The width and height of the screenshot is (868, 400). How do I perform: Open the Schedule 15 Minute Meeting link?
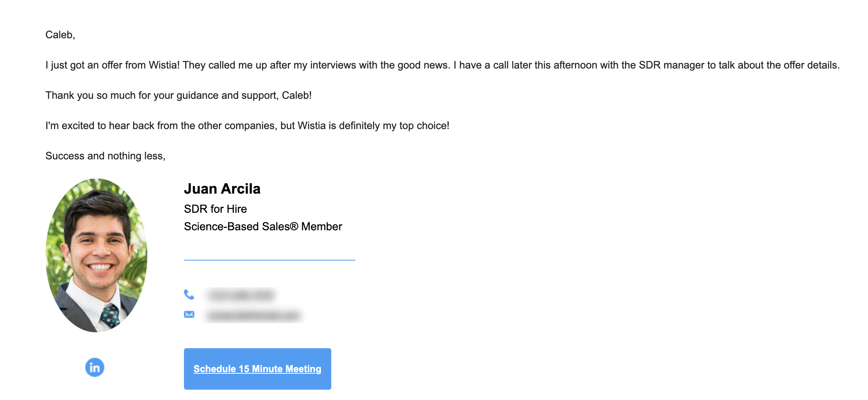point(257,369)
